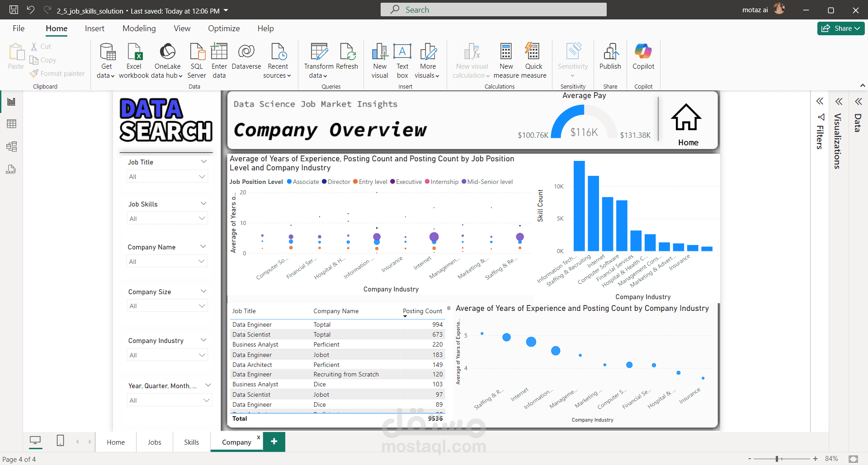Create a New measure
Image resolution: width=868 pixels, height=465 pixels.
[506, 61]
